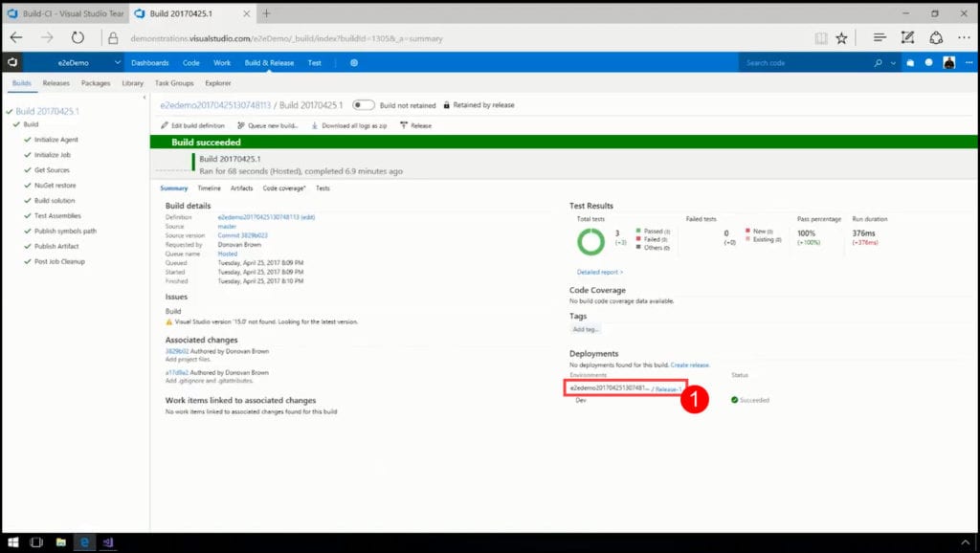Open associated change 3829b02
This screenshot has width=980, height=553.
[x=177, y=351]
